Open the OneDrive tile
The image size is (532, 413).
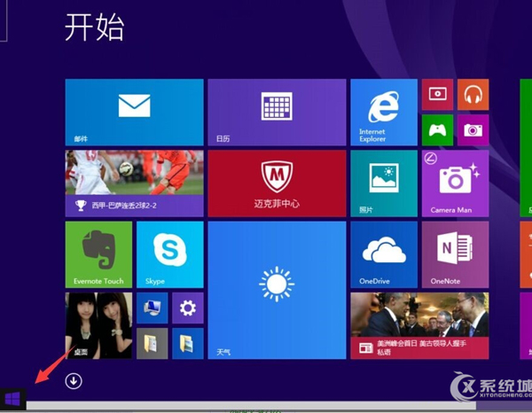pos(384,254)
